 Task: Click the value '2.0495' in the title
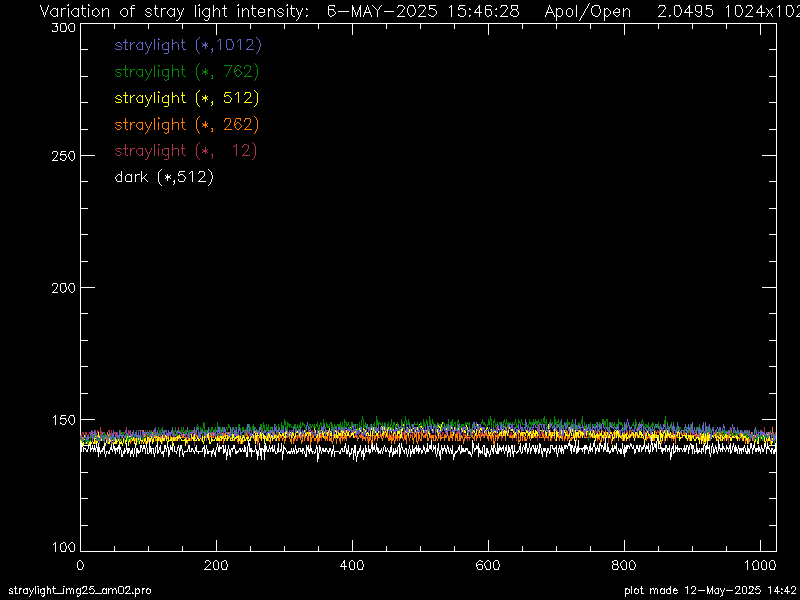click(x=686, y=11)
